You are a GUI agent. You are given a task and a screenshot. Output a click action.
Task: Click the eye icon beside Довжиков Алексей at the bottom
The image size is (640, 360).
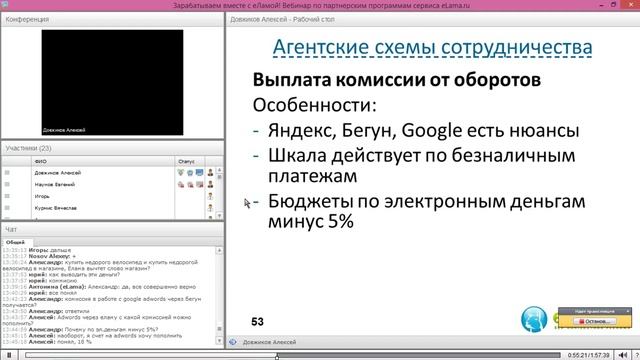tap(233, 342)
